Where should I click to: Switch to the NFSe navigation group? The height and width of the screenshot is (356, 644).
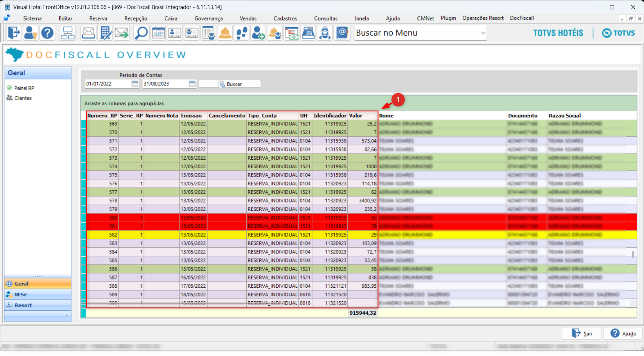tap(38, 295)
